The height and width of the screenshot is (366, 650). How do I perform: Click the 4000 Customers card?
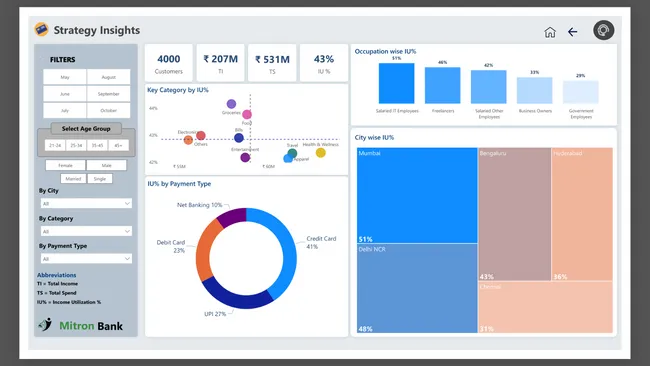point(169,63)
